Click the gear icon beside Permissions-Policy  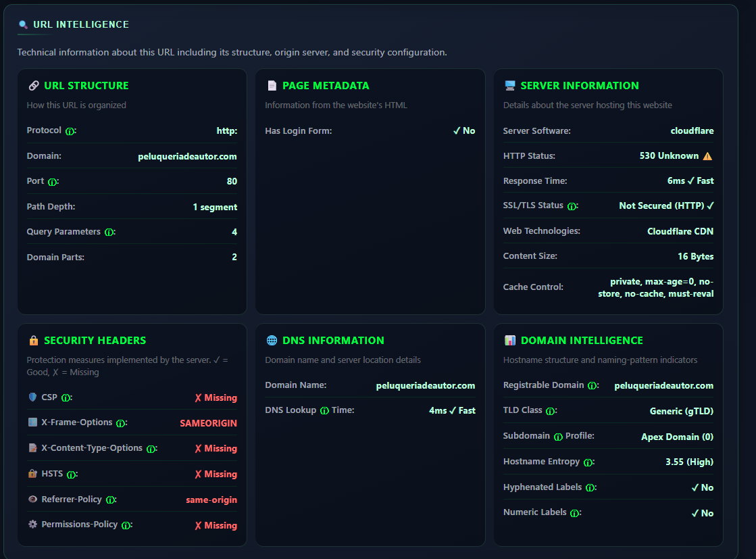coord(31,525)
